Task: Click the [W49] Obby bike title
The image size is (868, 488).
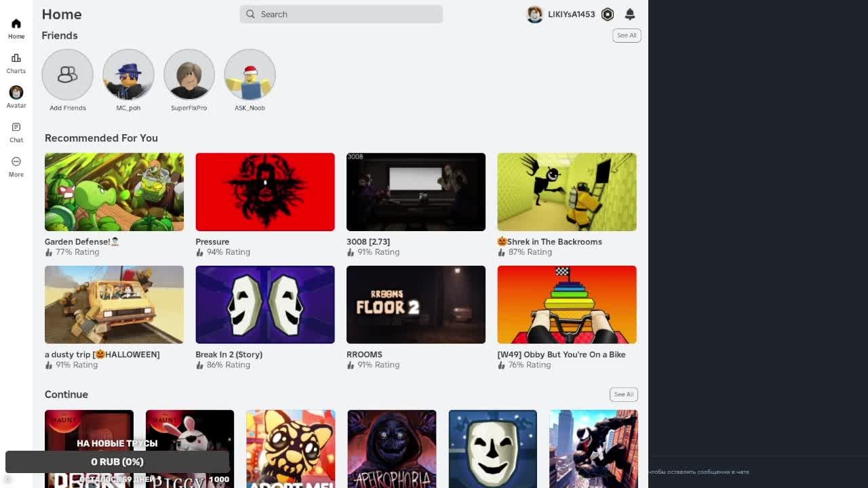Action: click(561, 354)
